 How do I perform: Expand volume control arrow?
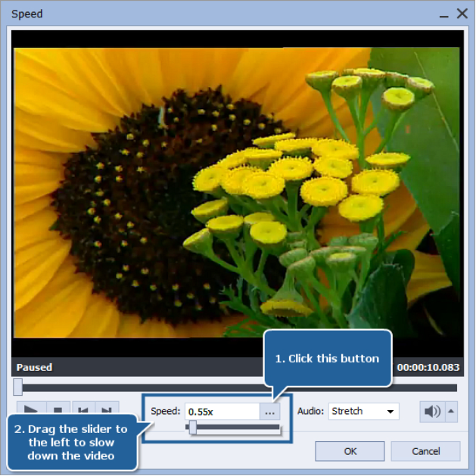click(x=451, y=412)
